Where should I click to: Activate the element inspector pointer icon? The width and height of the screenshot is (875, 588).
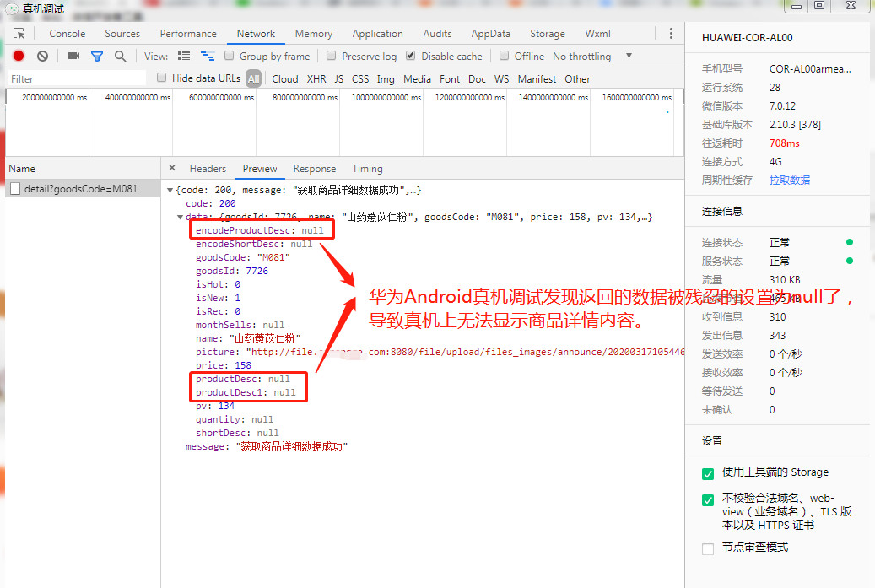(19, 34)
